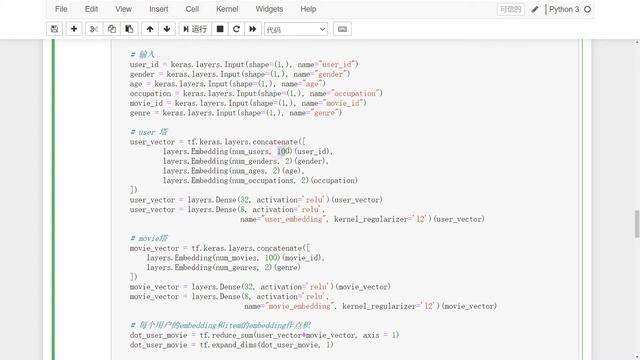Open the Widgets menu

(x=269, y=9)
